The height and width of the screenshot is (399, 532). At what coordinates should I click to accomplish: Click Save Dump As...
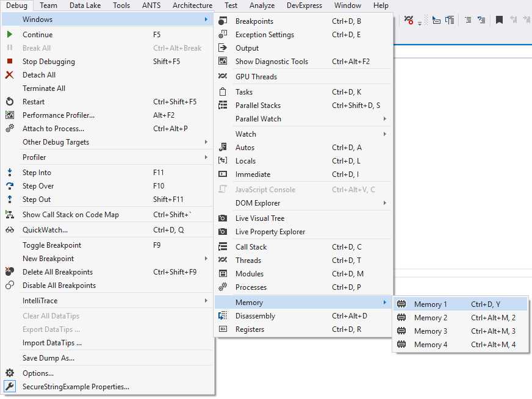(48, 358)
